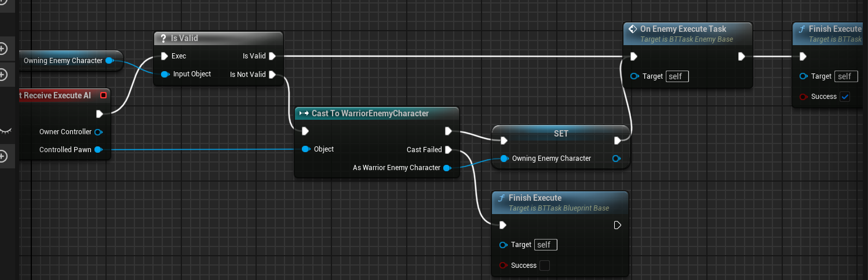This screenshot has height=280, width=868.
Task: Click the Is Not Valid output pin
Action: [x=272, y=74]
